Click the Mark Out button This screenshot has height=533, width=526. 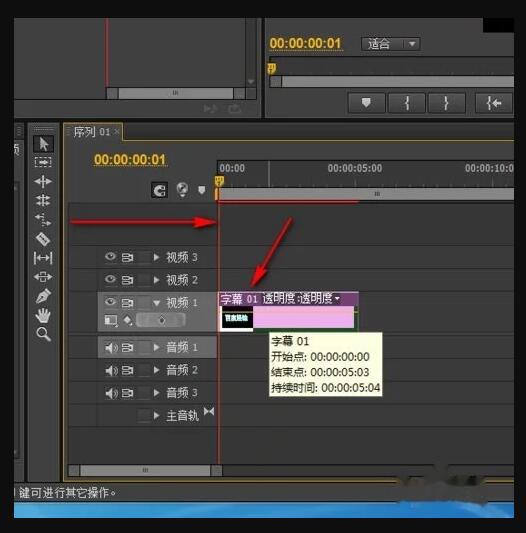446,103
